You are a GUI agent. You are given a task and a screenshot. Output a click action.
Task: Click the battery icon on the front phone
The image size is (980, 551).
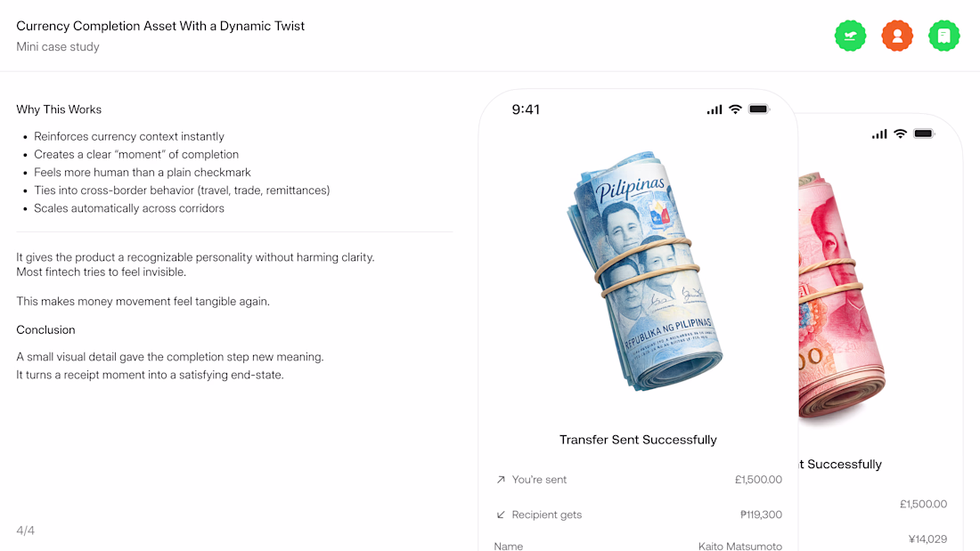pyautogui.click(x=759, y=109)
